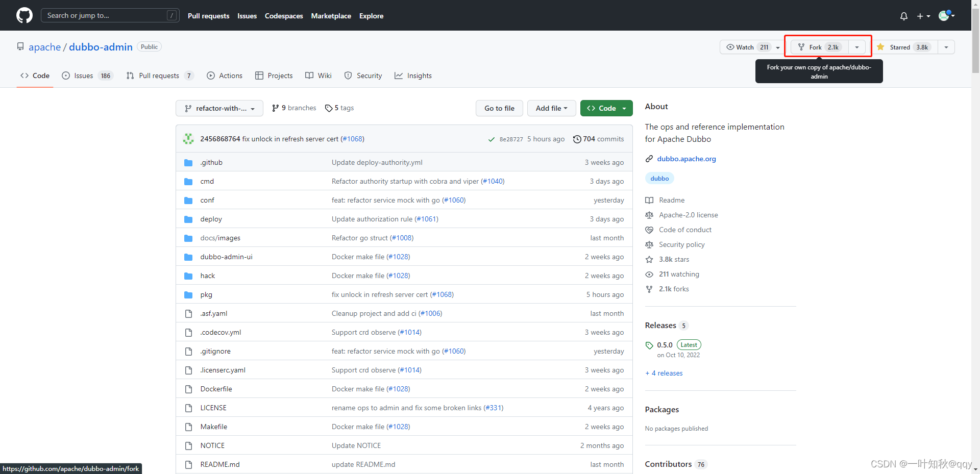Expand the Fork dropdown arrow
Viewport: 980px width, 474px height.
[857, 47]
